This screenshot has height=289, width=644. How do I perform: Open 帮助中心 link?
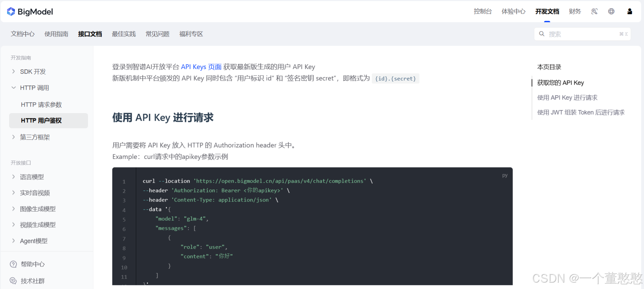click(x=33, y=264)
